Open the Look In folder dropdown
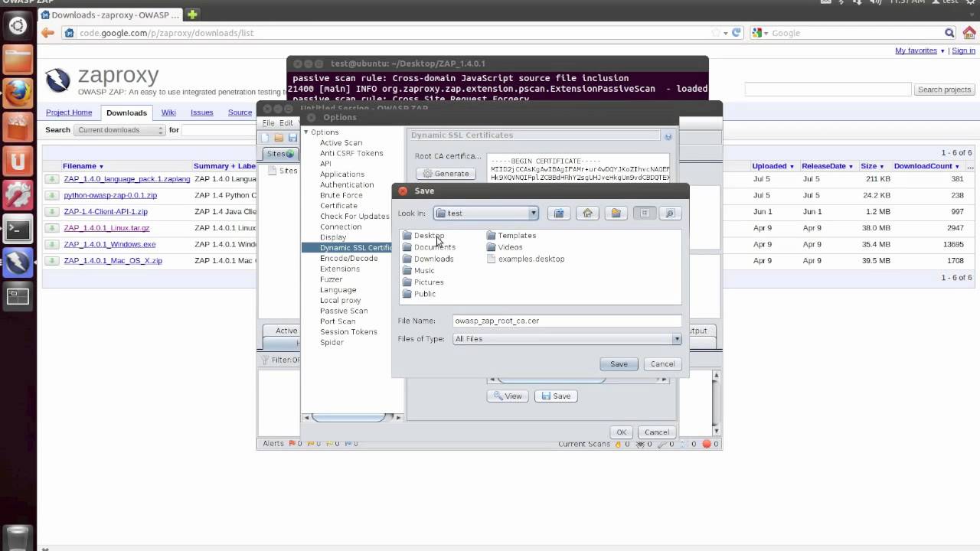The height and width of the screenshot is (551, 980). click(486, 214)
